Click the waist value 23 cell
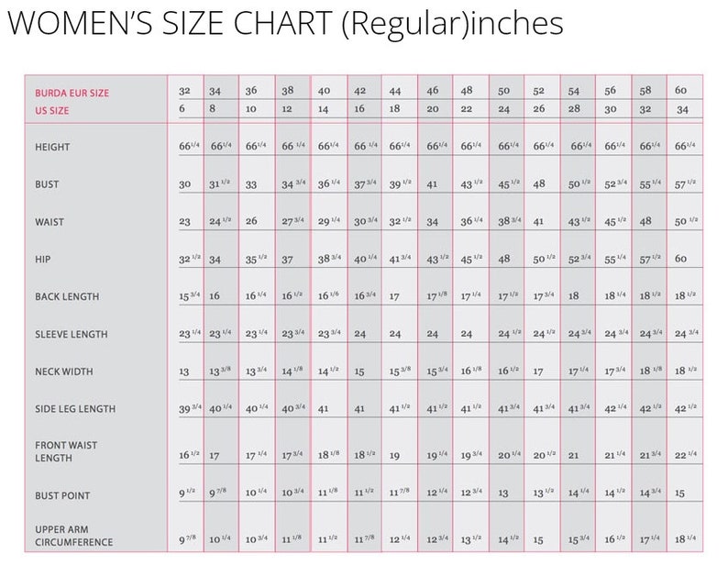The height and width of the screenshot is (577, 728). (184, 222)
